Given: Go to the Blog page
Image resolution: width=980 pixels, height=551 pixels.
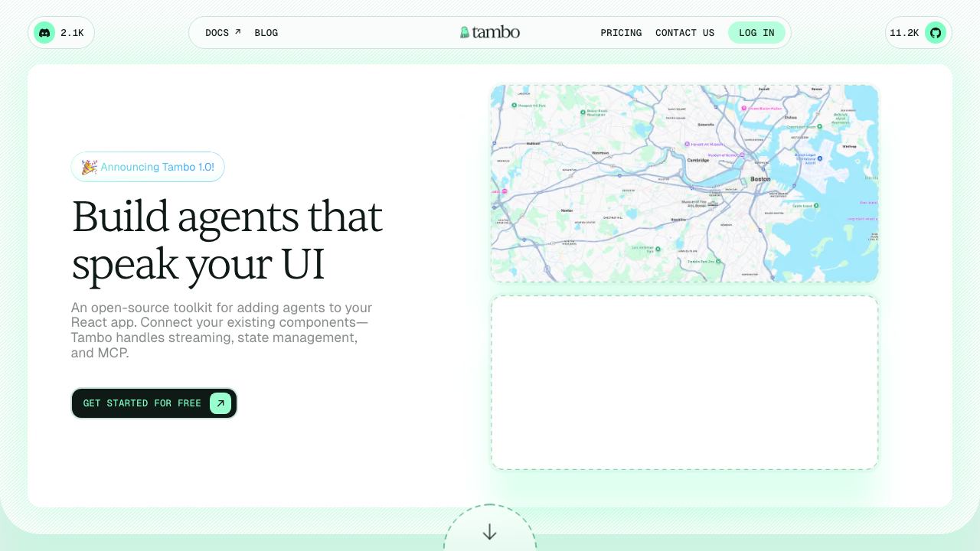Looking at the screenshot, I should (266, 33).
